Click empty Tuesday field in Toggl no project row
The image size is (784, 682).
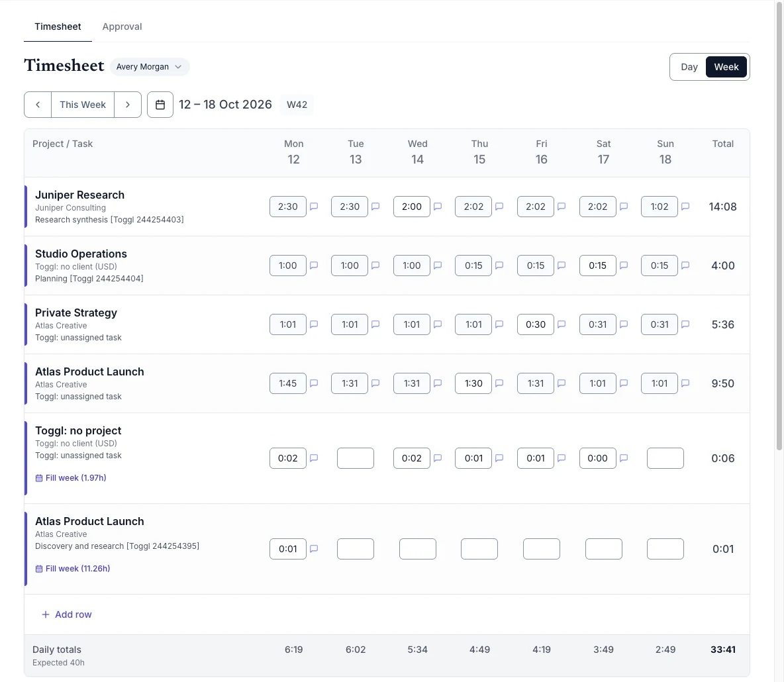click(x=356, y=458)
